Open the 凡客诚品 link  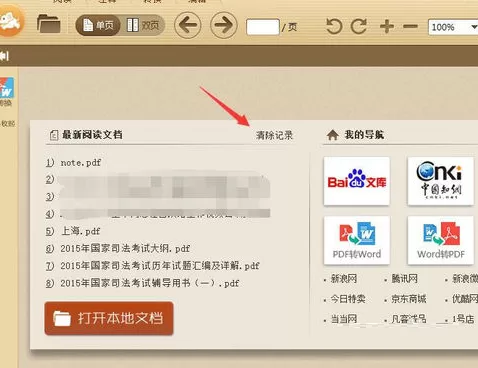(x=409, y=319)
